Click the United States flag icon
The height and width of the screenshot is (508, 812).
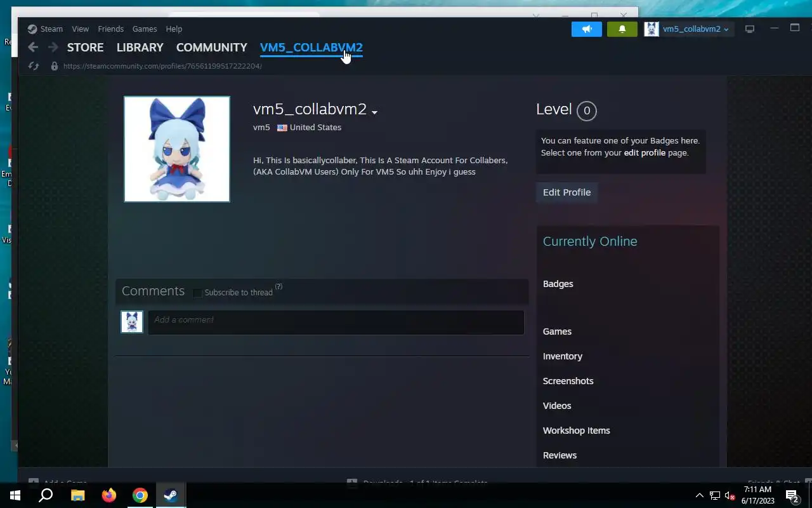282,128
